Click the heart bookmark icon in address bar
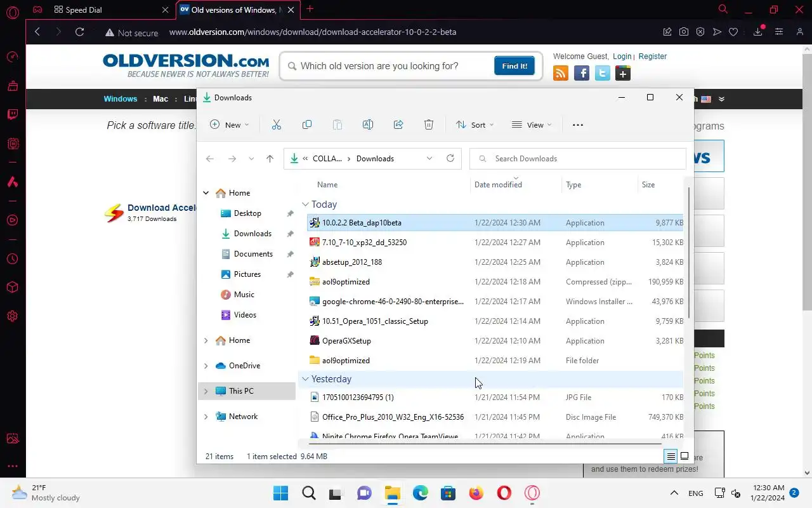Viewport: 812px width, 508px height. [733, 32]
